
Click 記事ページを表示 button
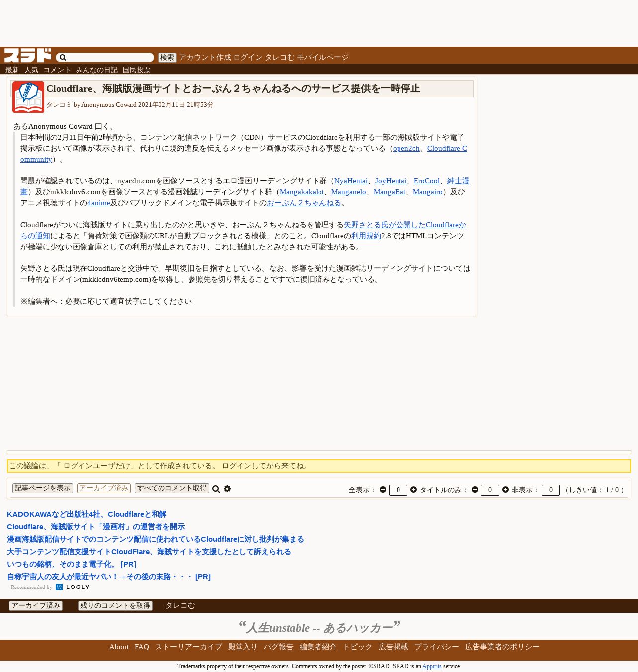[x=43, y=488]
